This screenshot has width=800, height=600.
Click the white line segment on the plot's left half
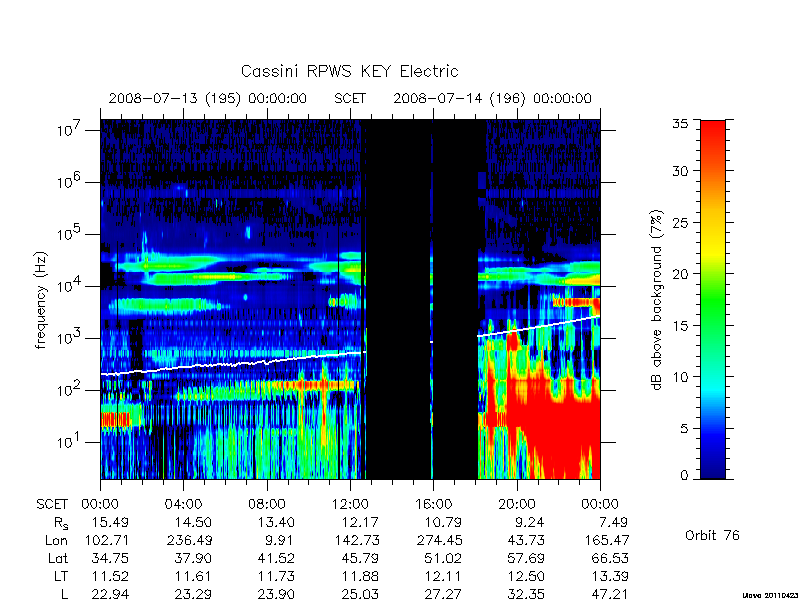click(x=233, y=363)
